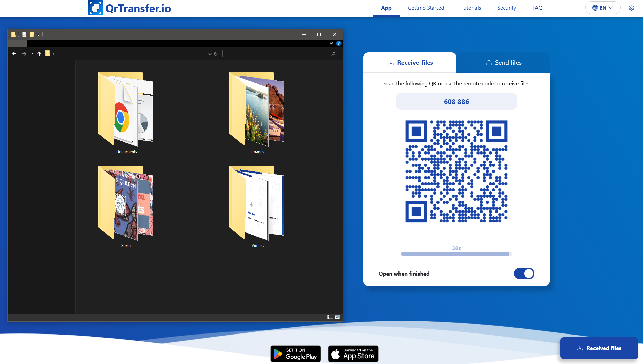Switch to large icons view in status bar
Viewport: 643px width, 364px height.
coord(337,317)
